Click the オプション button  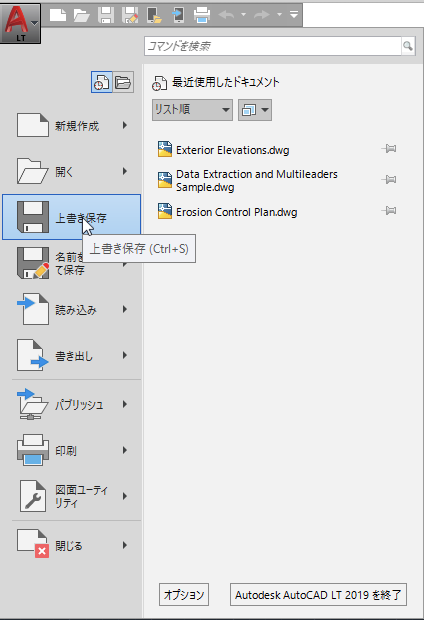(x=184, y=594)
